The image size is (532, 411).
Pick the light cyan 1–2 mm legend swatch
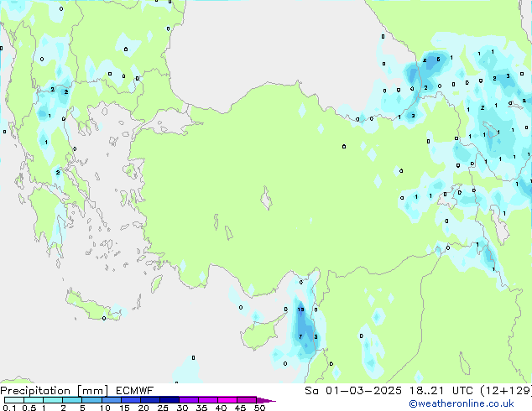(x=52, y=400)
